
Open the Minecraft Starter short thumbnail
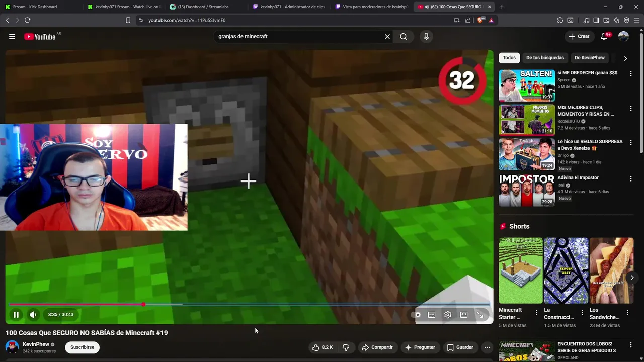521,270
